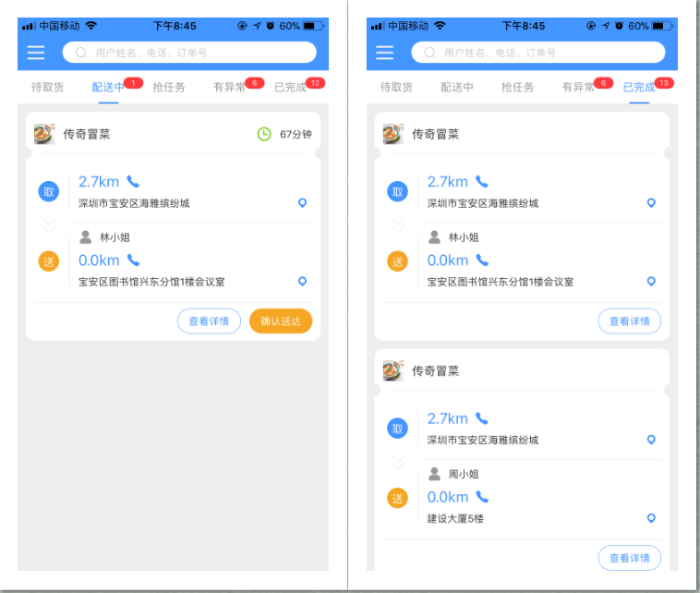This screenshot has height=593, width=700.
Task: Tap location pin next to 建设大厦5楼
Action: [x=651, y=518]
